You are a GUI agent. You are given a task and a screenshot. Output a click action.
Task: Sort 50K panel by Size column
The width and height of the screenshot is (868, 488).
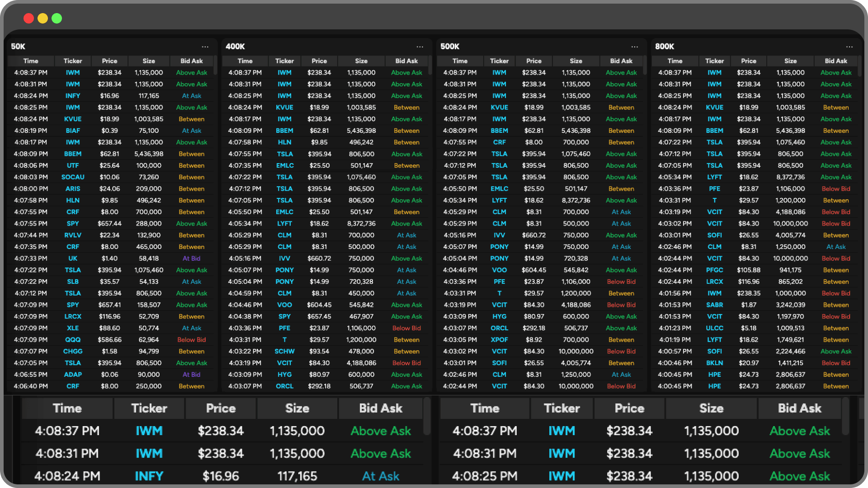click(x=149, y=61)
